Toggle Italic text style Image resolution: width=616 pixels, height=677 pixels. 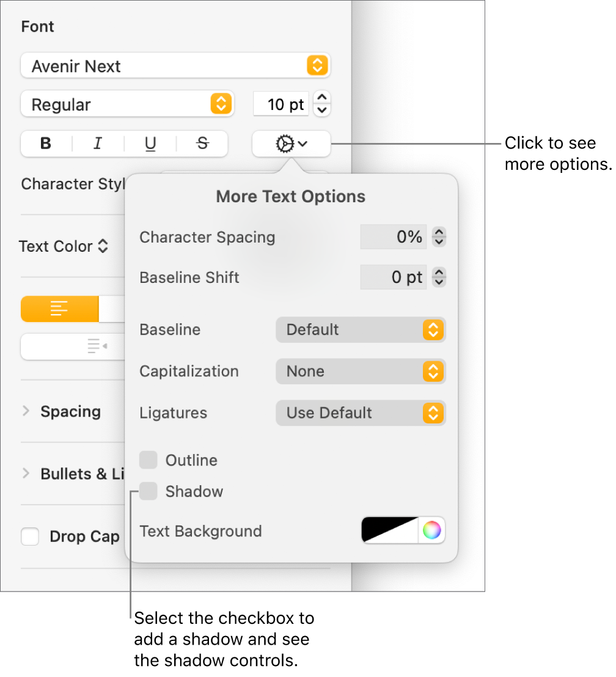pyautogui.click(x=98, y=144)
